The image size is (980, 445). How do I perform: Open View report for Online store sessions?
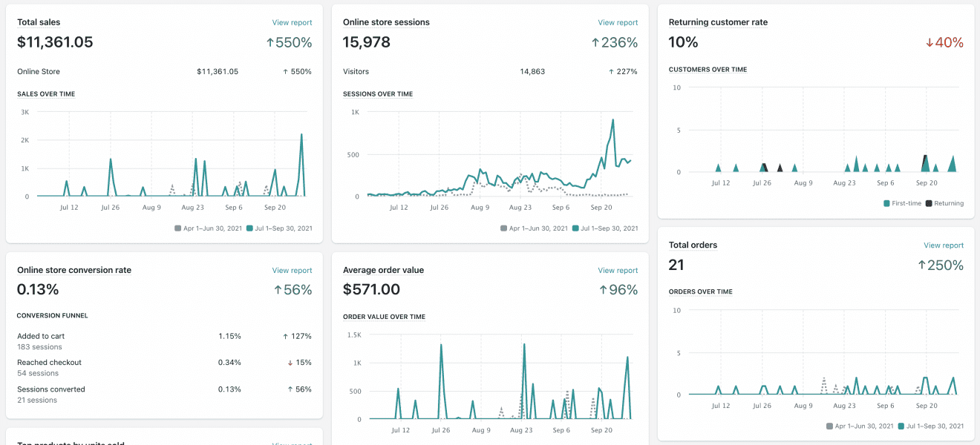618,23
